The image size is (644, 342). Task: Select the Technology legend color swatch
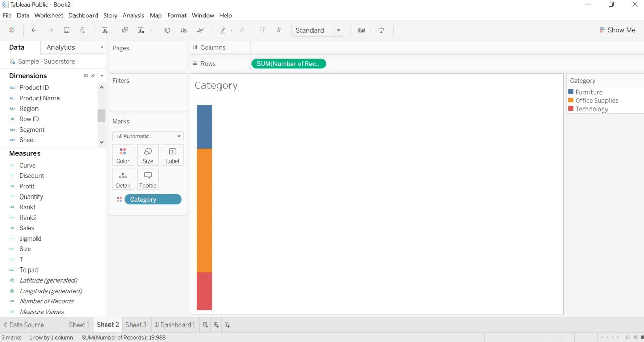click(571, 109)
